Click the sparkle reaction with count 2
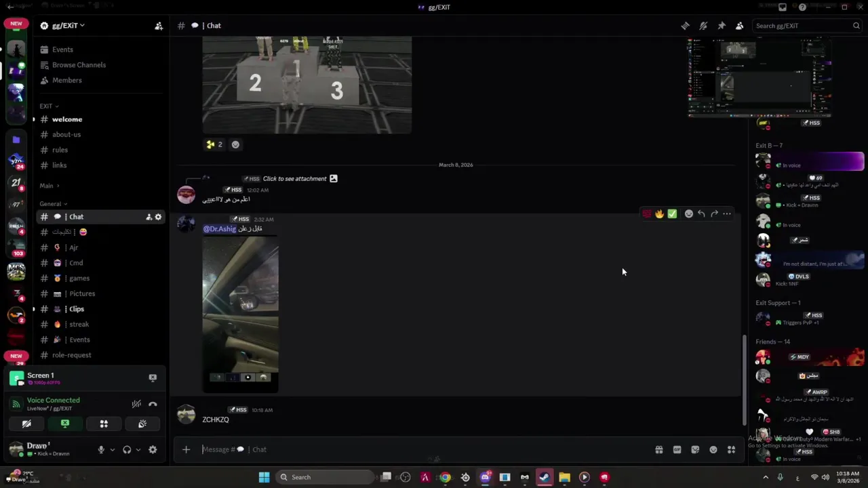 [x=214, y=144]
